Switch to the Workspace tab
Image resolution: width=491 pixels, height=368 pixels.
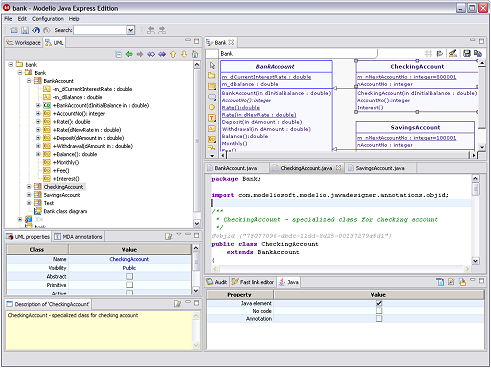23,43
